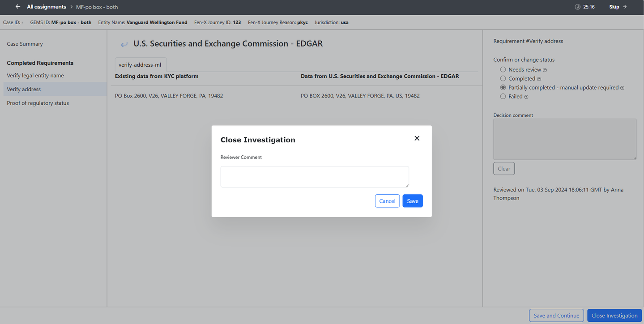Viewport: 644px width, 324px height.
Task: Click the Jurisdiction usa field
Action: coord(332,22)
